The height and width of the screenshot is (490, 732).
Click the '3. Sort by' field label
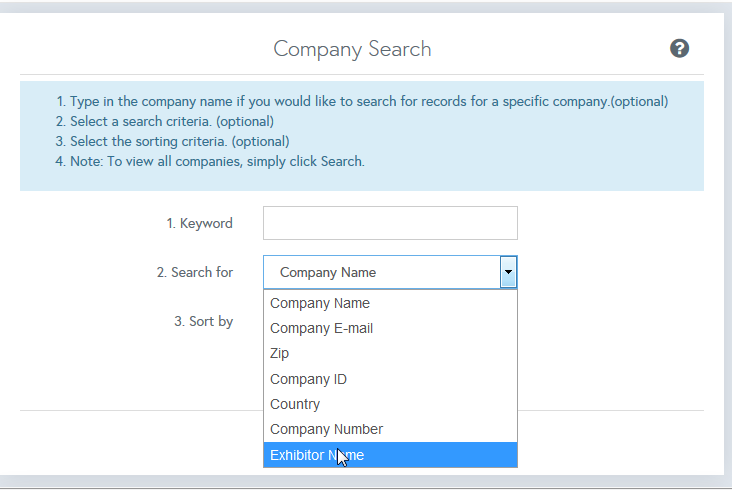pyautogui.click(x=204, y=322)
